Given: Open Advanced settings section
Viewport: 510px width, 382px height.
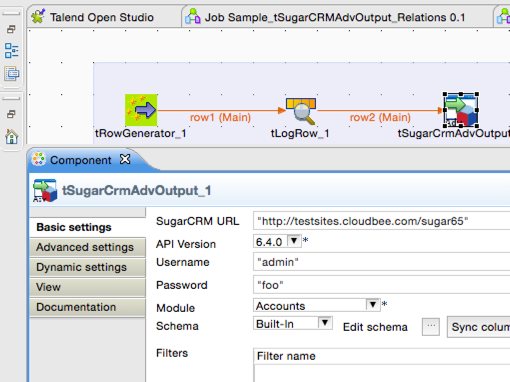Looking at the screenshot, I should click(x=87, y=247).
